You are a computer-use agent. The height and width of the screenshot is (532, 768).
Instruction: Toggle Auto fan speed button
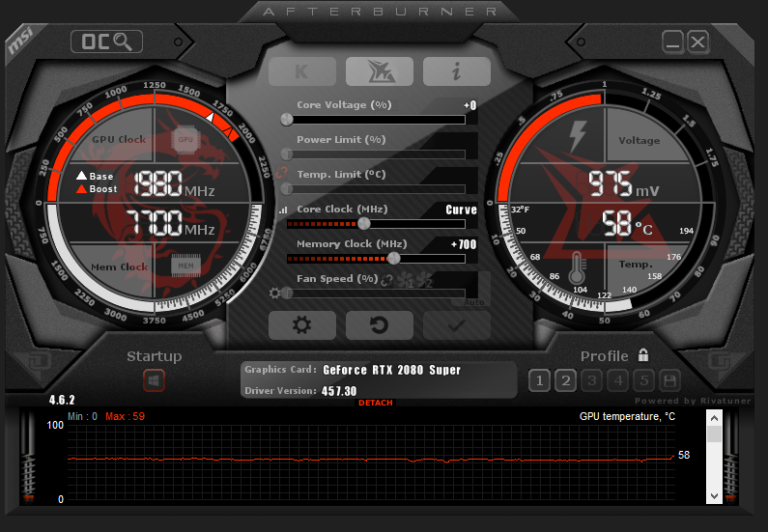pyautogui.click(x=473, y=302)
